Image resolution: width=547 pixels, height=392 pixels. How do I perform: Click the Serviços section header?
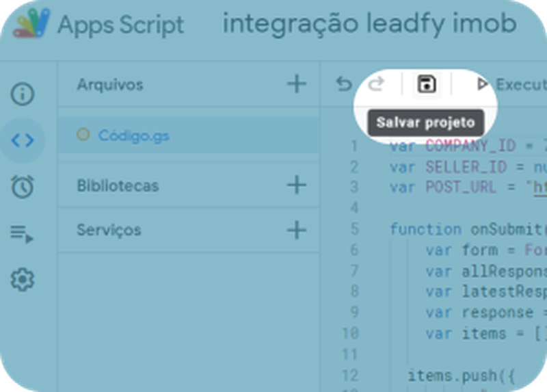109,230
